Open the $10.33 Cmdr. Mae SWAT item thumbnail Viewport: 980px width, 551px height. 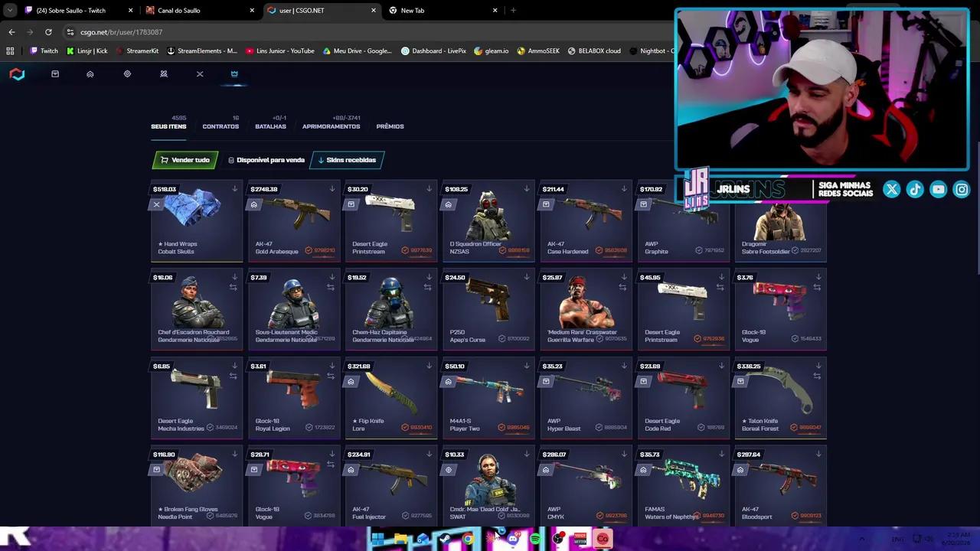point(488,478)
